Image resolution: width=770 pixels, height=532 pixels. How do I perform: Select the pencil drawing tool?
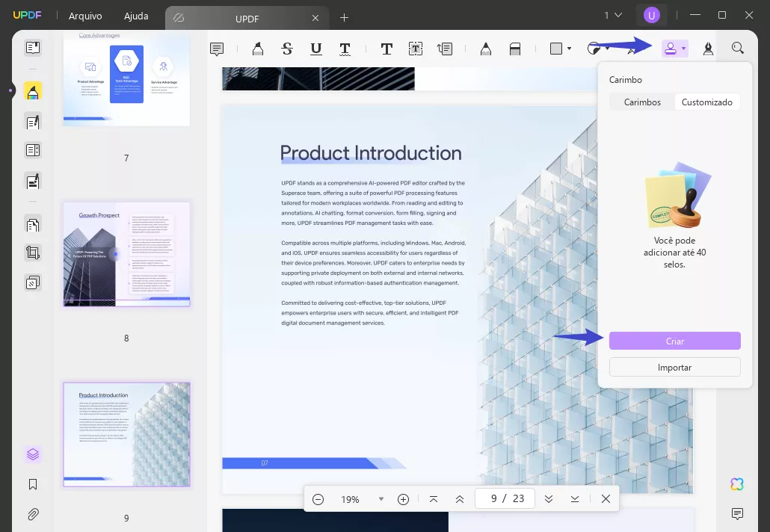pyautogui.click(x=486, y=48)
